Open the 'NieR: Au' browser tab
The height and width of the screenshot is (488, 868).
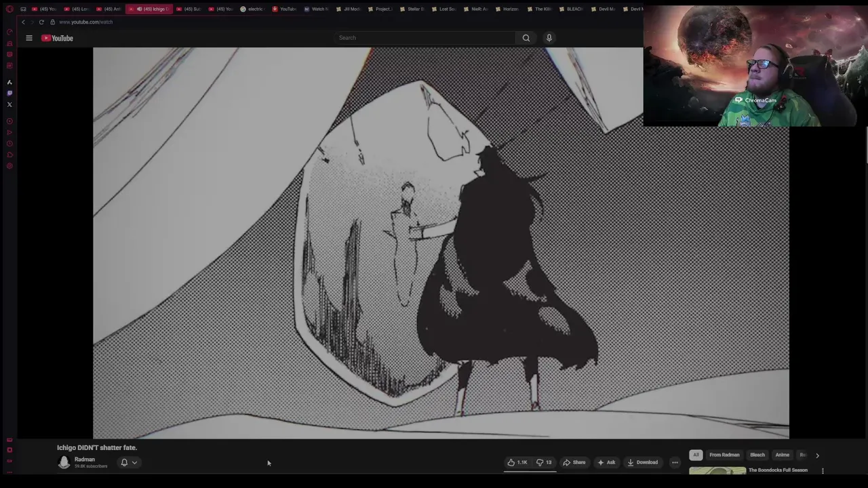pyautogui.click(x=476, y=9)
